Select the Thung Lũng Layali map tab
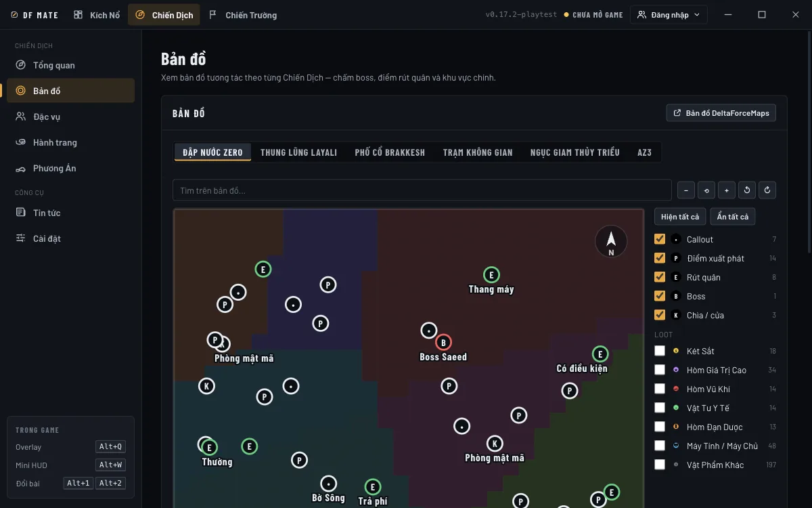This screenshot has height=508, width=812. pos(298,152)
